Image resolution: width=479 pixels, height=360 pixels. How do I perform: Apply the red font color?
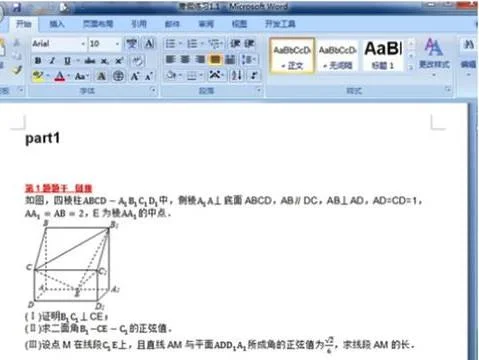click(59, 76)
